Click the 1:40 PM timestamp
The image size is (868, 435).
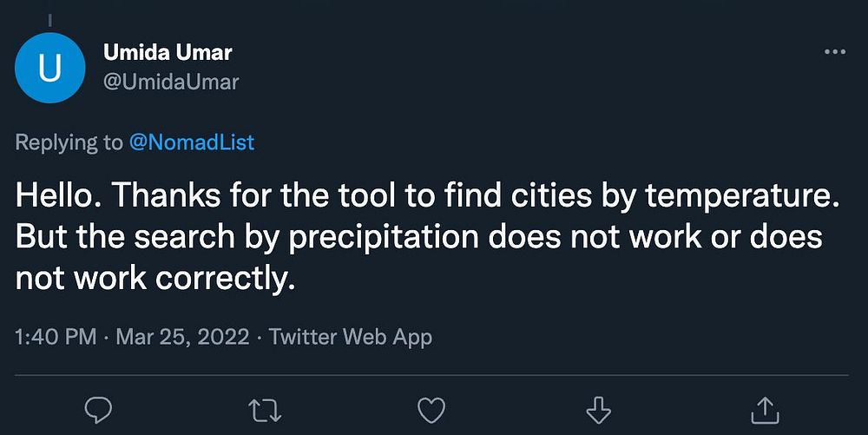(x=56, y=337)
